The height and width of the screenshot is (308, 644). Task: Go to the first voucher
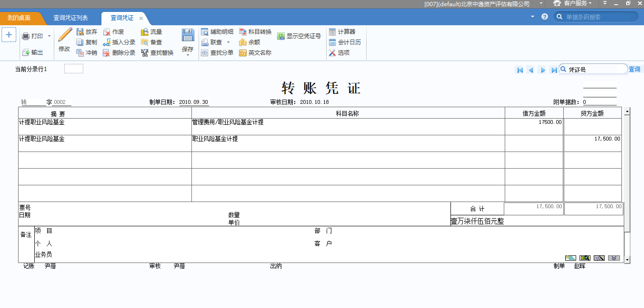520,70
